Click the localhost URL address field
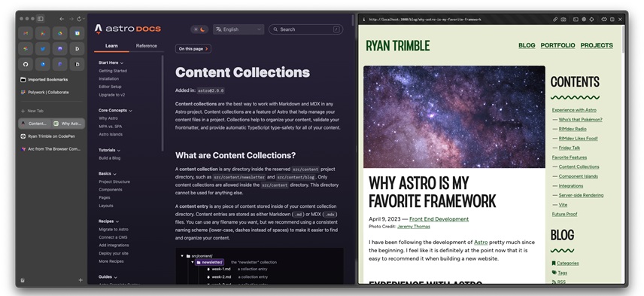This screenshot has width=644, height=296. tap(425, 20)
